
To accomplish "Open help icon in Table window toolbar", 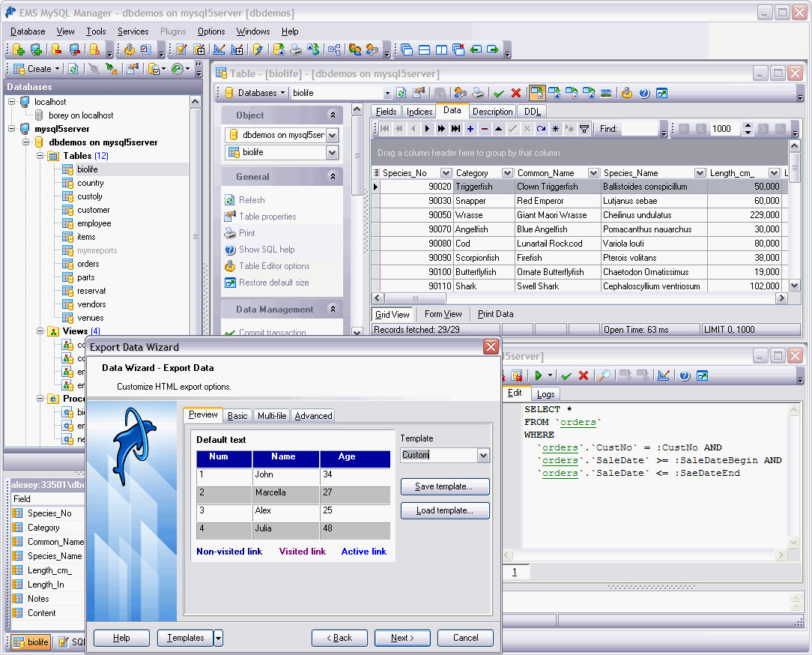I will pyautogui.click(x=644, y=93).
